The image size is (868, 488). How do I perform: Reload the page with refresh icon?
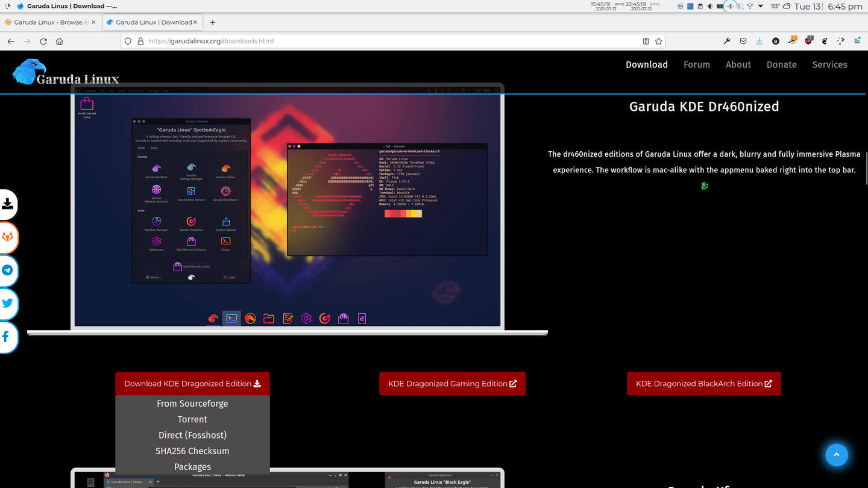tap(43, 41)
